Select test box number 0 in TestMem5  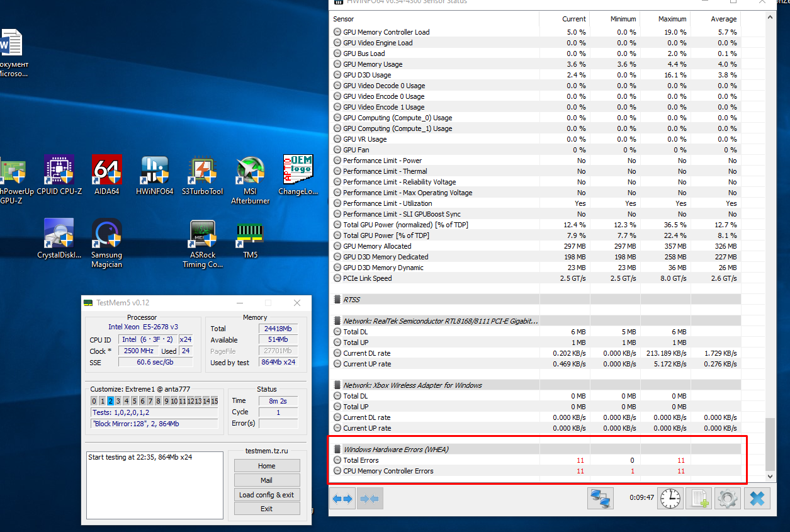94,401
